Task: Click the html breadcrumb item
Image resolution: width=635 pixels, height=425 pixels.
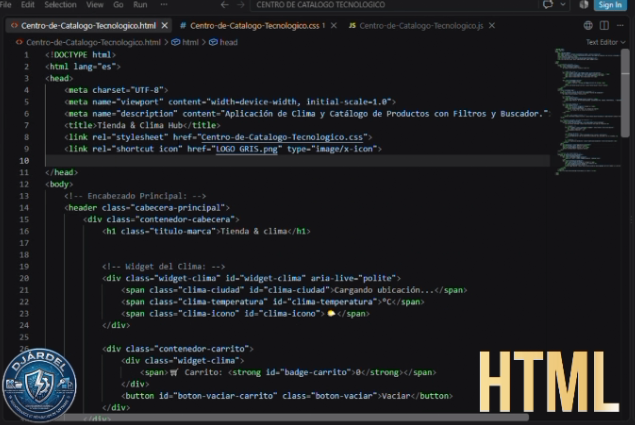Action: coord(190,42)
